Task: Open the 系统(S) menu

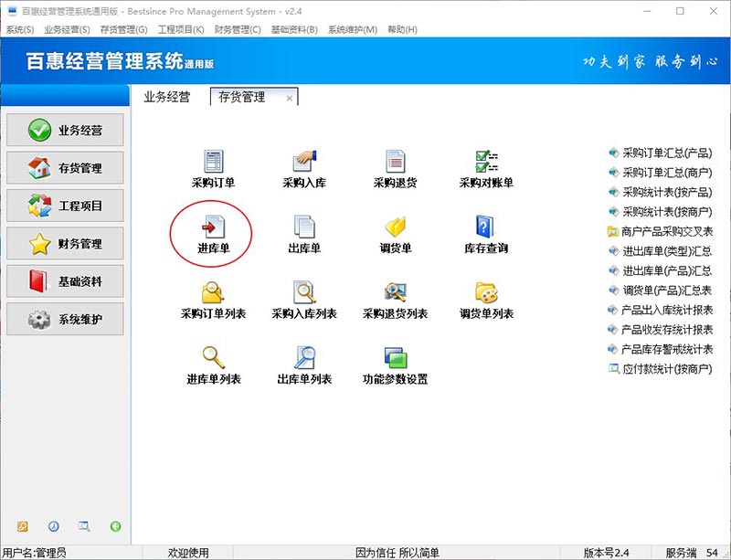Action: click(19, 29)
